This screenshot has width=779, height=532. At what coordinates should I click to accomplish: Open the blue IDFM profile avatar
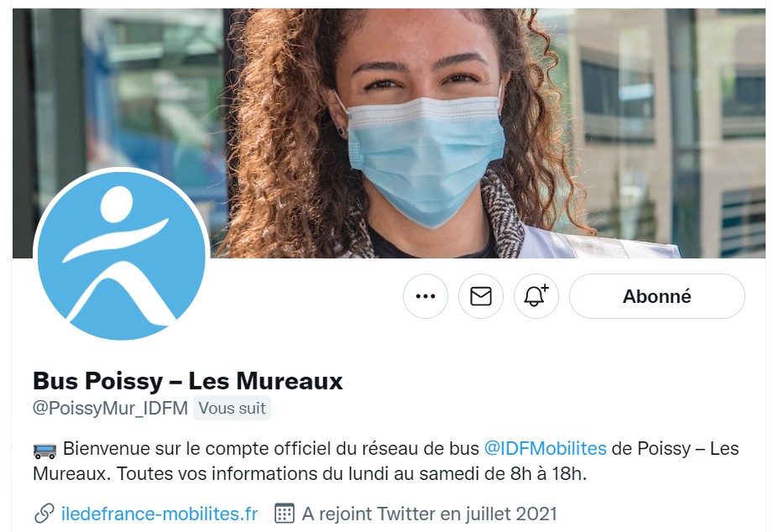tap(121, 256)
